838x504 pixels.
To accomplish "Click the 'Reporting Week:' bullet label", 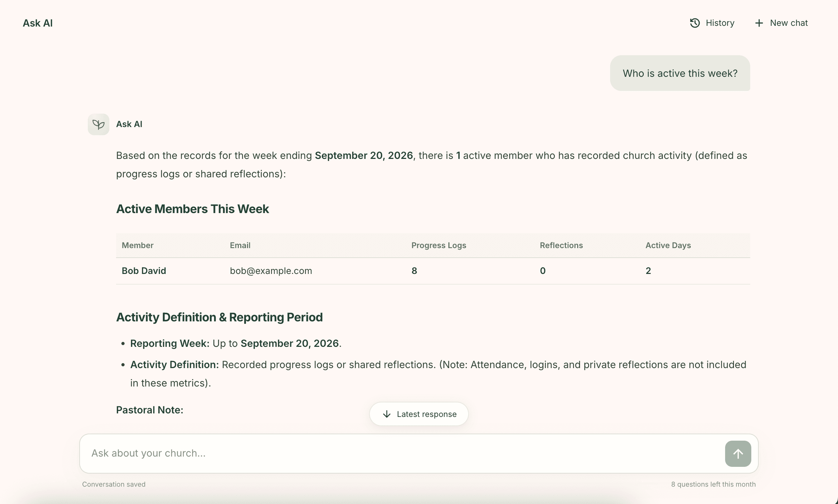I will click(170, 343).
